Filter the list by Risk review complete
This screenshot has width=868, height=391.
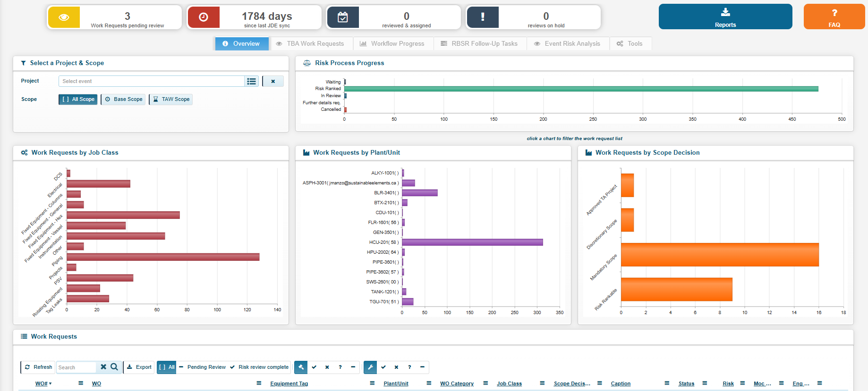tap(259, 367)
